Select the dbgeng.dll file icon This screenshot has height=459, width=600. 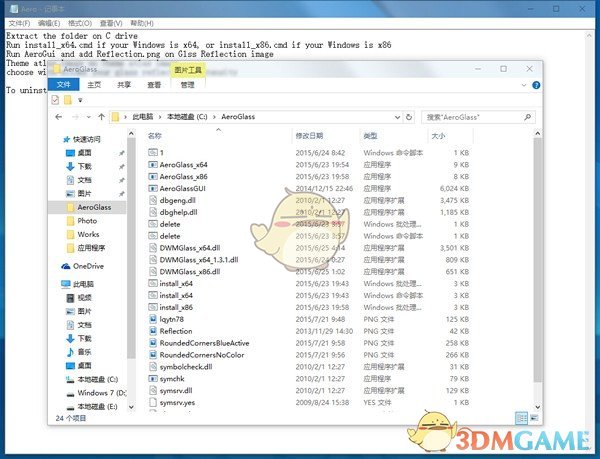153,200
